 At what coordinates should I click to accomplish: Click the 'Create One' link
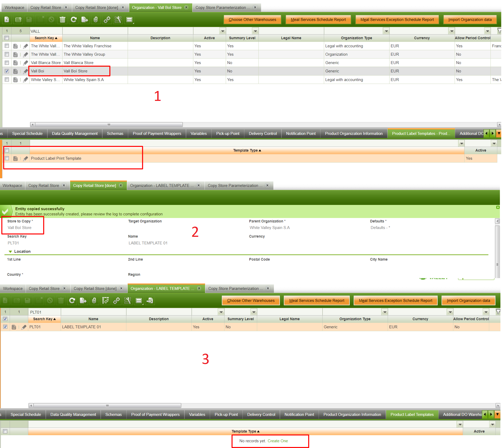pyautogui.click(x=278, y=441)
